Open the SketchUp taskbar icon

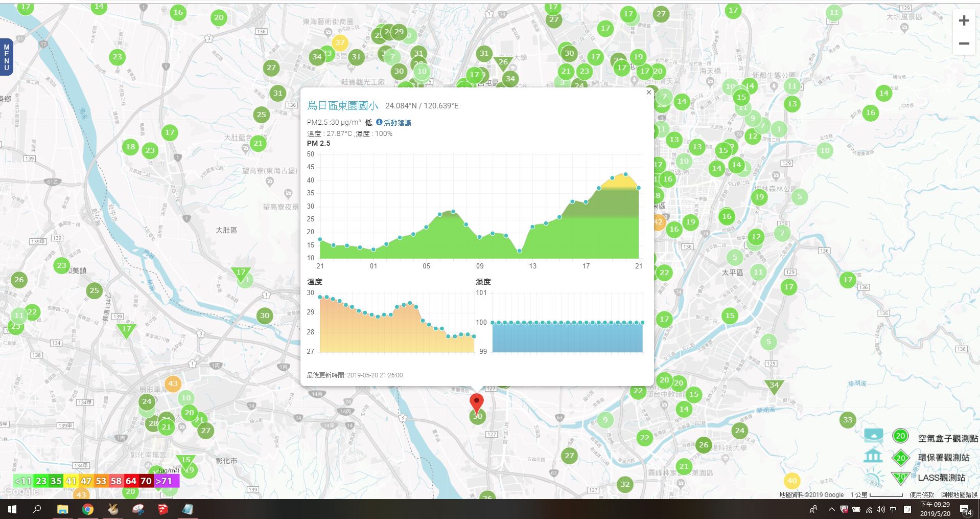(163, 509)
